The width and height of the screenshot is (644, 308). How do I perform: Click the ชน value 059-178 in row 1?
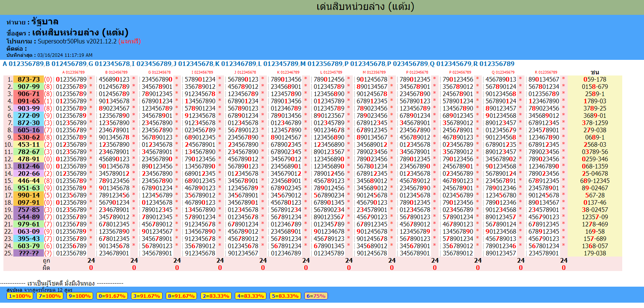pyautogui.click(x=595, y=79)
